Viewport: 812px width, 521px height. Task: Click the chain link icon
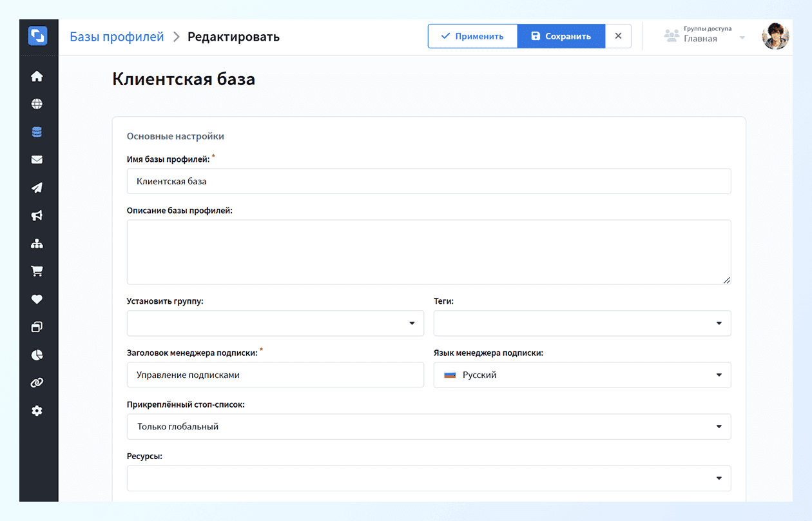(37, 383)
